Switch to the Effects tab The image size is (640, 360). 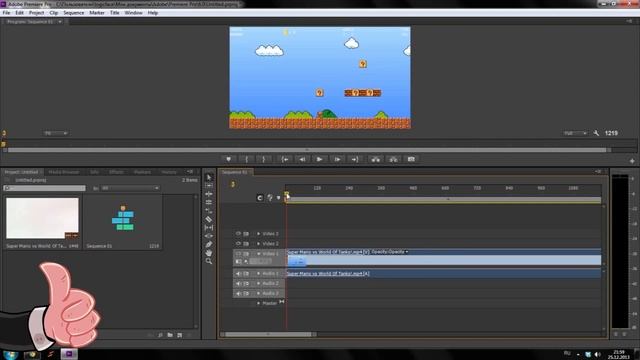point(116,172)
